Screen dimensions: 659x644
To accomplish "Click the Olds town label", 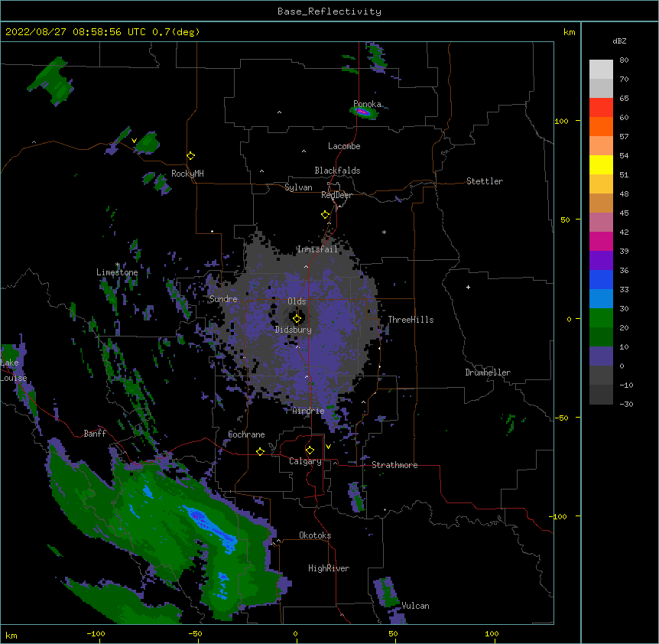I will (297, 301).
